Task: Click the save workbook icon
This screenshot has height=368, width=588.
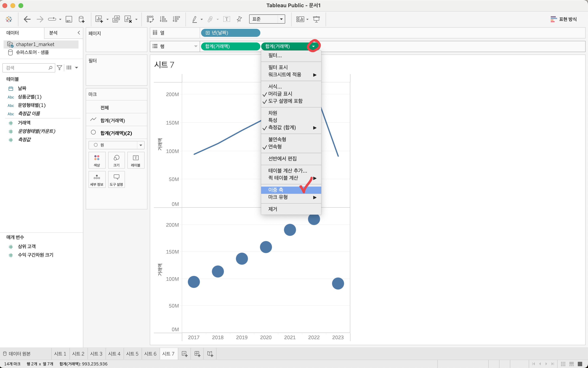Action: pyautogui.click(x=69, y=19)
